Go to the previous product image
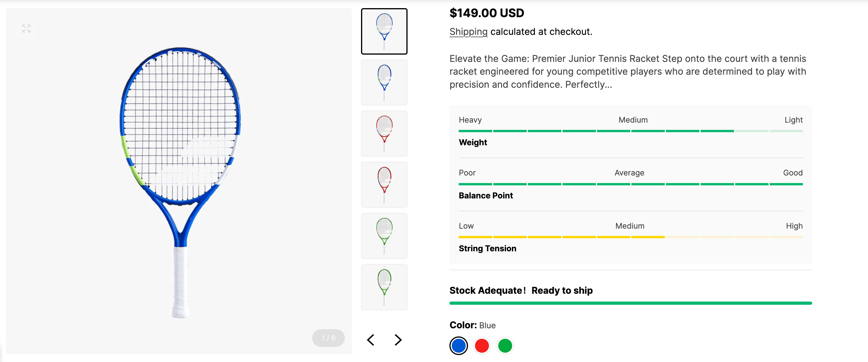The image size is (868, 362). tap(371, 340)
